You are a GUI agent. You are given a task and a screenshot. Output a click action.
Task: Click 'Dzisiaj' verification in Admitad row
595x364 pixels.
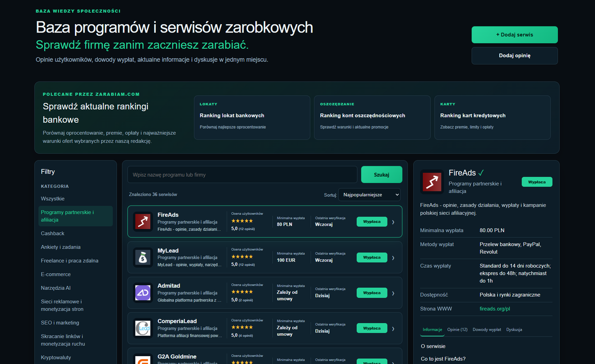322,295
